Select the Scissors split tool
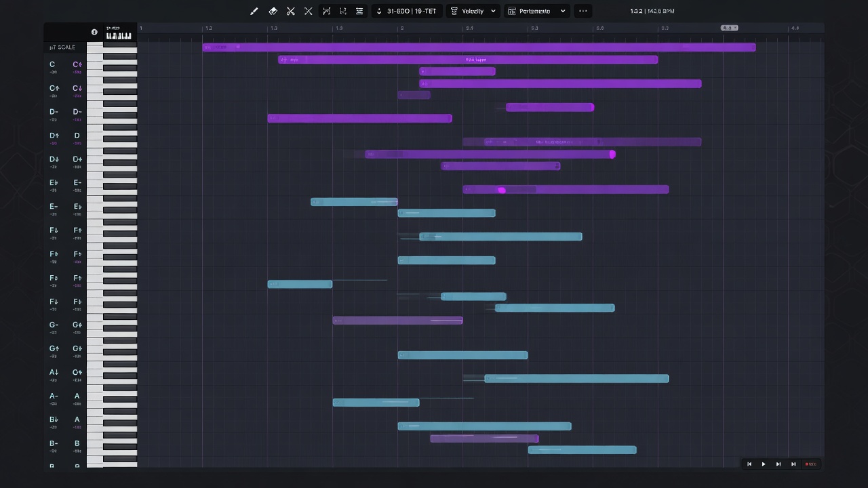 [290, 11]
